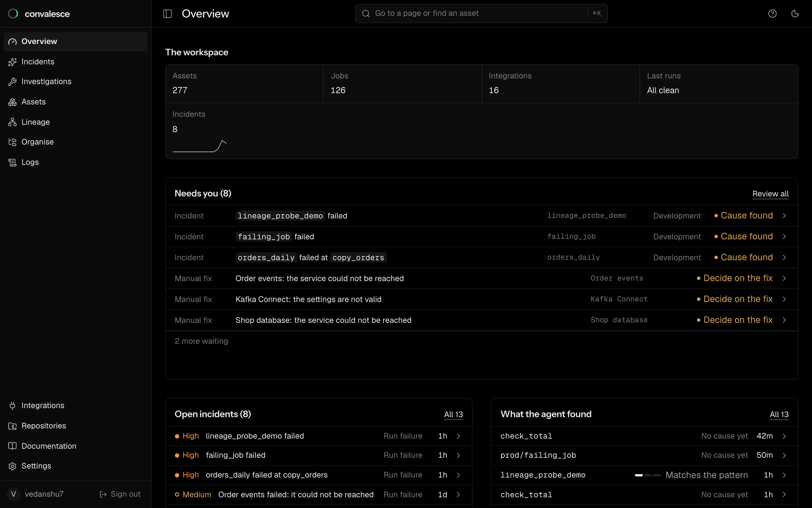812x508 pixels.
Task: Expand the failing_job Cause found chevron
Action: (784, 237)
